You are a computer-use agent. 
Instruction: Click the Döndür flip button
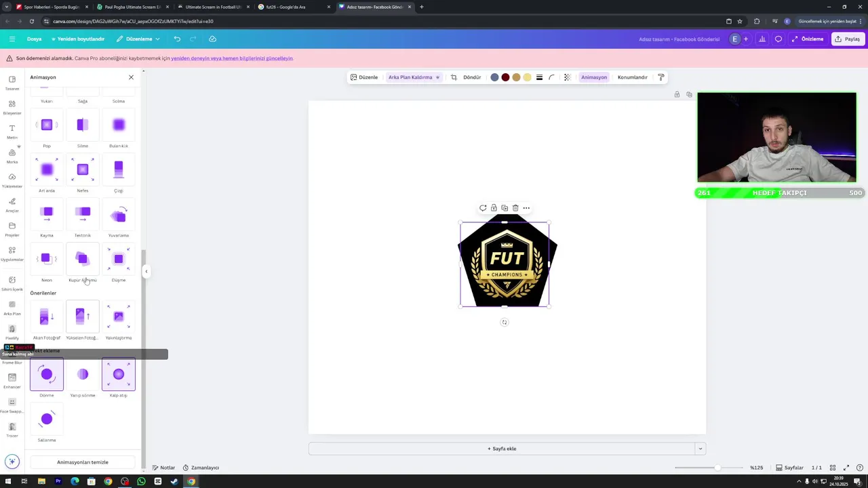pyautogui.click(x=472, y=77)
